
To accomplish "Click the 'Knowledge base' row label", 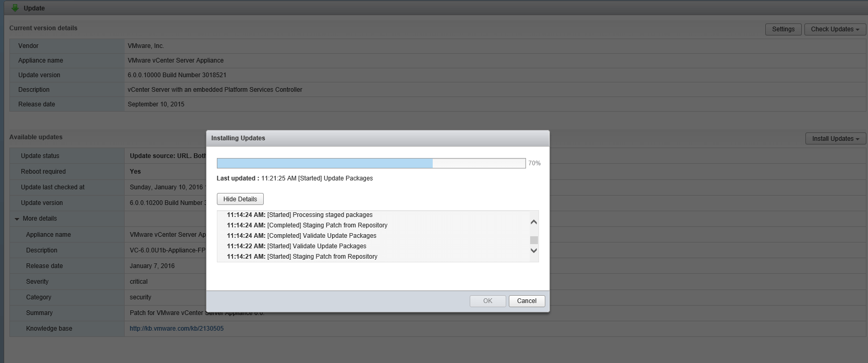I will (x=49, y=329).
